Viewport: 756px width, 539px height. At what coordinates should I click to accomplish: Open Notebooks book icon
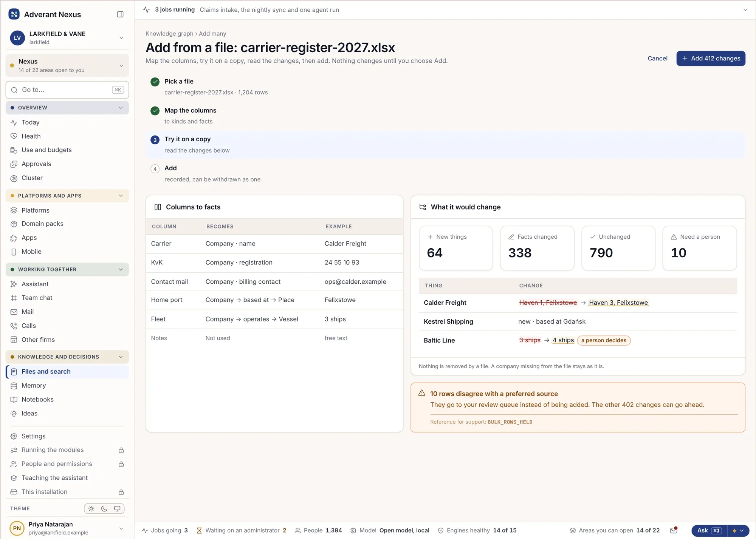point(14,400)
